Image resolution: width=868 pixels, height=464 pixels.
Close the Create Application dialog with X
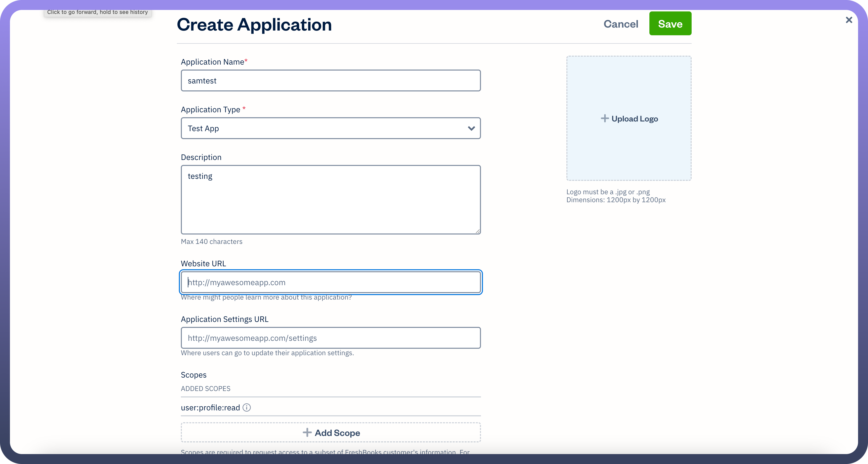coord(849,20)
